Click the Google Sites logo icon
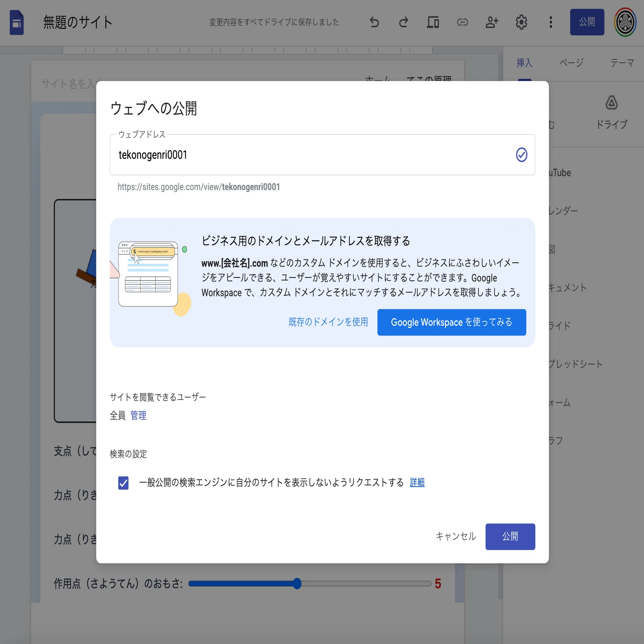This screenshot has width=644, height=644. 17,22
